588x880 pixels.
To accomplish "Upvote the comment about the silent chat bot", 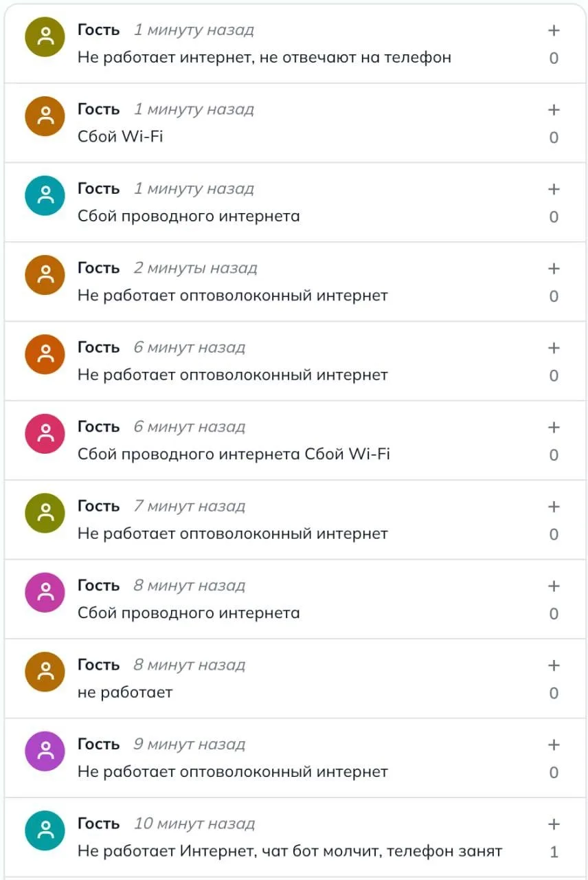I will 554,824.
